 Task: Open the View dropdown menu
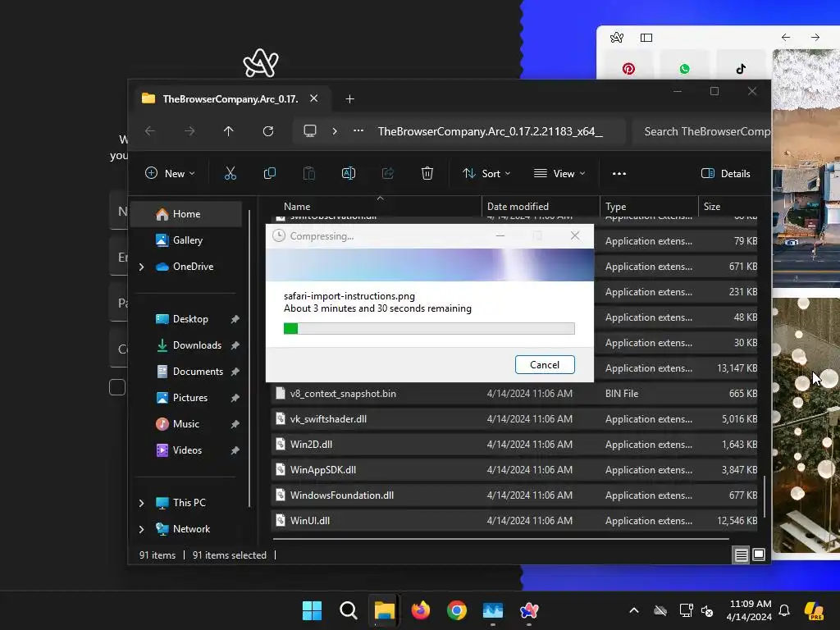(x=559, y=174)
